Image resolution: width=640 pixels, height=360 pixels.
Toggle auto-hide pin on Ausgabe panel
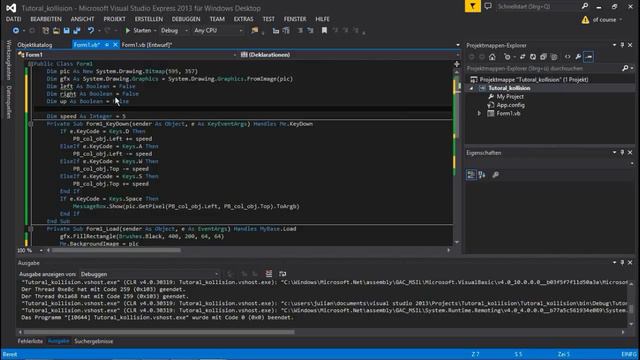pyautogui.click(x=622, y=262)
